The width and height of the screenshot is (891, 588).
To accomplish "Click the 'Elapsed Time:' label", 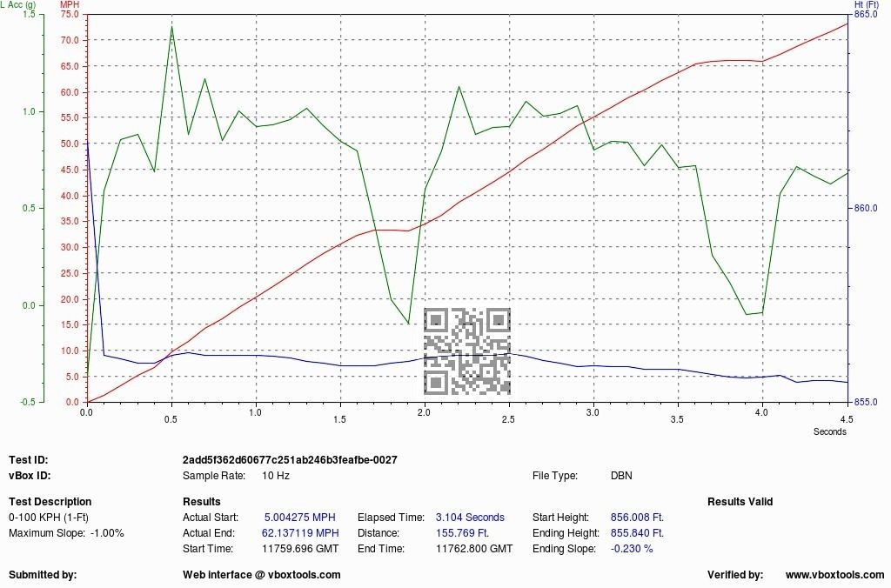I will coord(391,518).
